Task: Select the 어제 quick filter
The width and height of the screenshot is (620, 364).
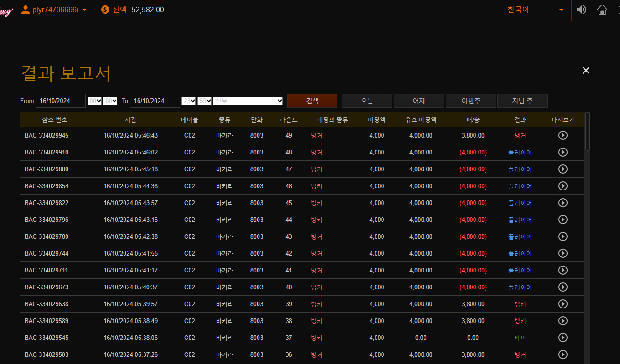Action: [x=418, y=101]
